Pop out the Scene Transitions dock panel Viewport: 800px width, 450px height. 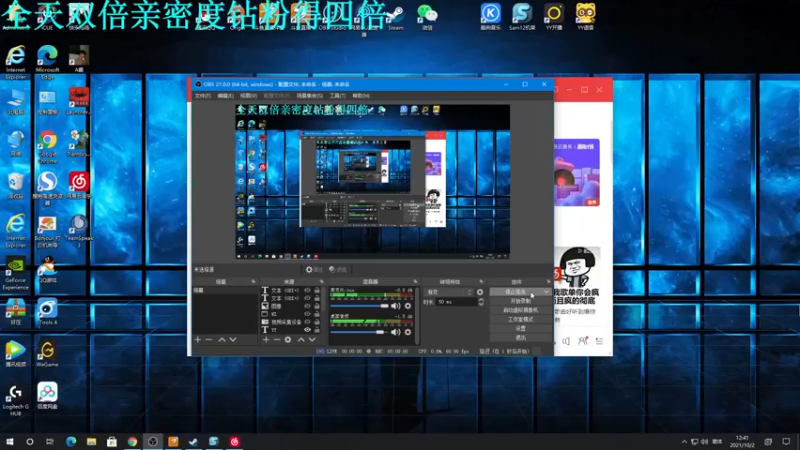click(481, 282)
